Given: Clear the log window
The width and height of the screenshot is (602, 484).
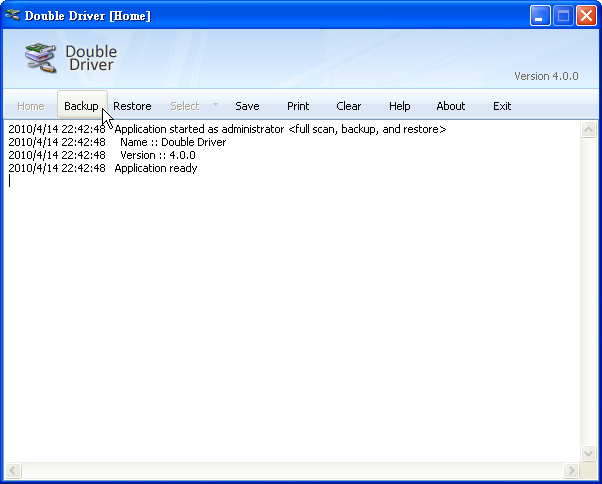Looking at the screenshot, I should click(349, 106).
